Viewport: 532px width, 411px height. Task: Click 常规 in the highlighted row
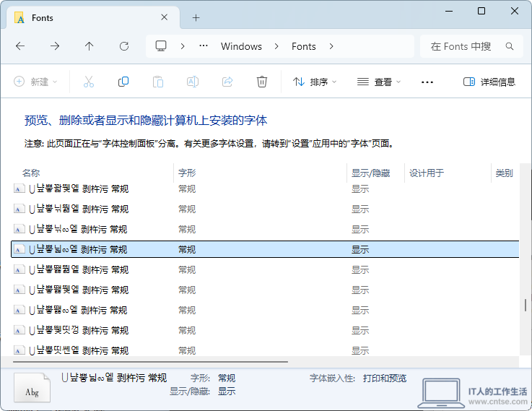tap(187, 250)
